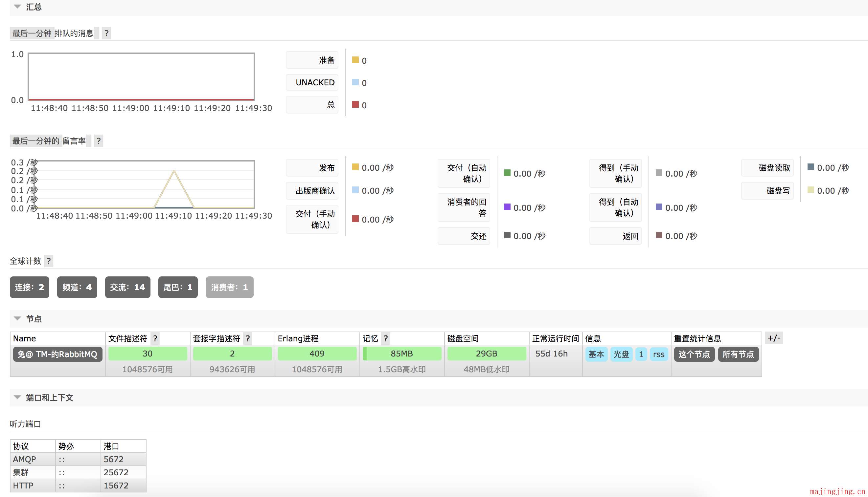Viewport: 868px width, 497px height.
Task: Click the 409 Erlang processes bar
Action: pos(317,354)
